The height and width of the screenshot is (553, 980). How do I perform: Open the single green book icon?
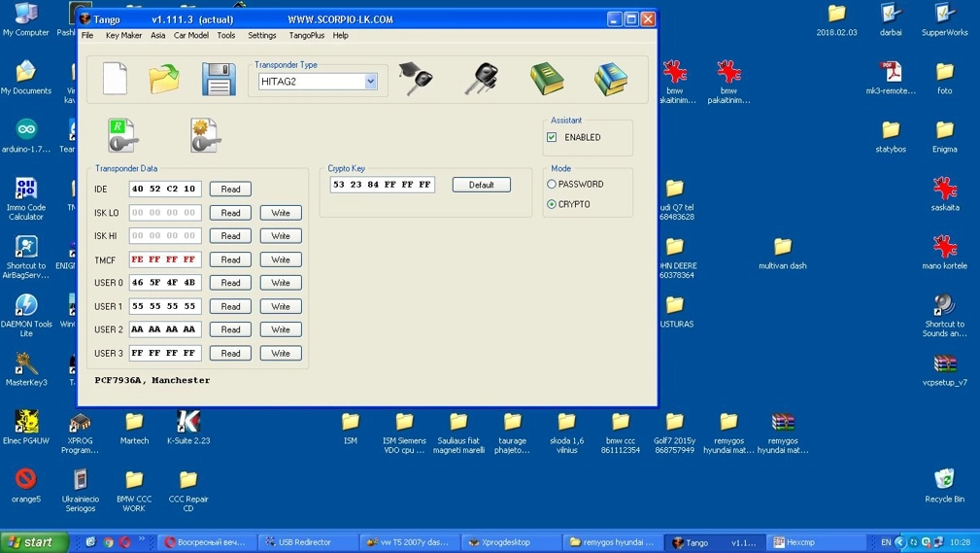(547, 79)
